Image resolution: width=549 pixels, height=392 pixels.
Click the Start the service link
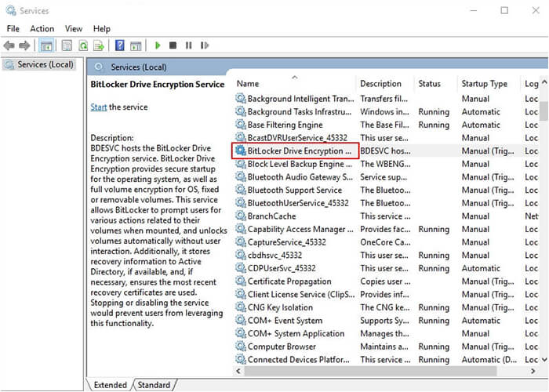98,107
